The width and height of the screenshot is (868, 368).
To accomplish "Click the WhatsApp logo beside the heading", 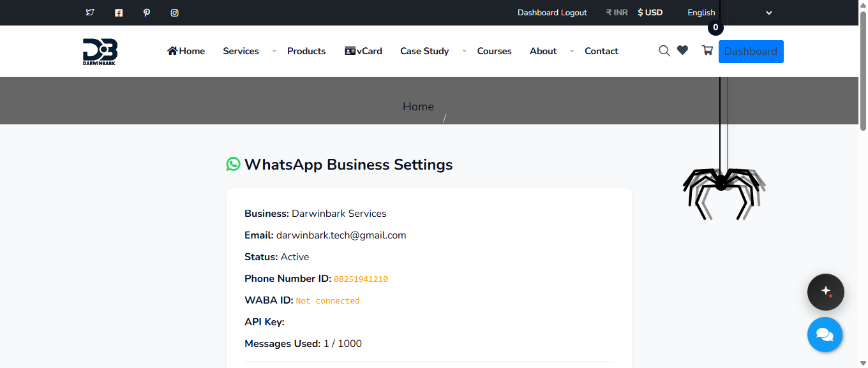I will coord(233,164).
